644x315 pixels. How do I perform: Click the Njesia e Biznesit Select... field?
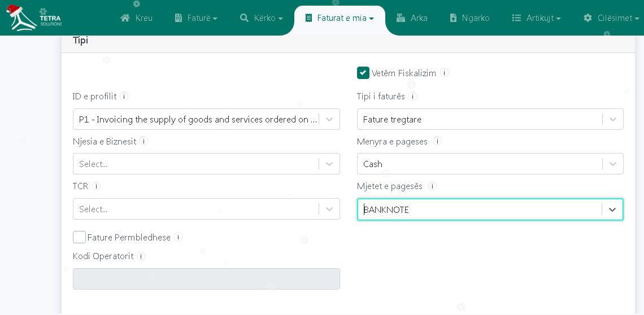pos(206,164)
